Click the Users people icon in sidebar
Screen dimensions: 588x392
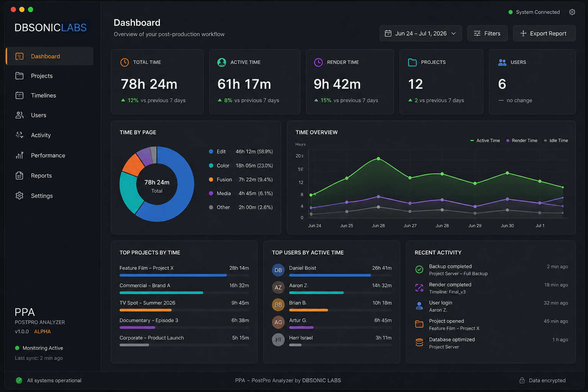point(20,115)
